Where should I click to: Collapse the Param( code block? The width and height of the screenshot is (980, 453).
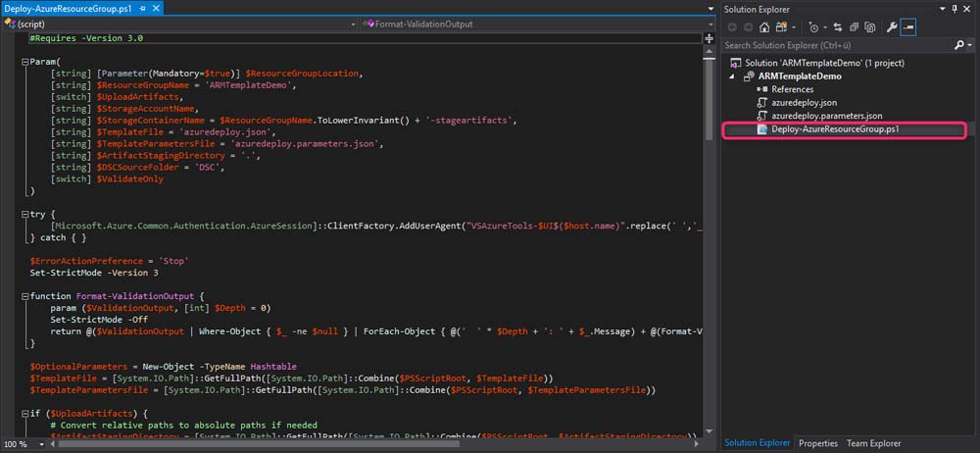coord(24,61)
